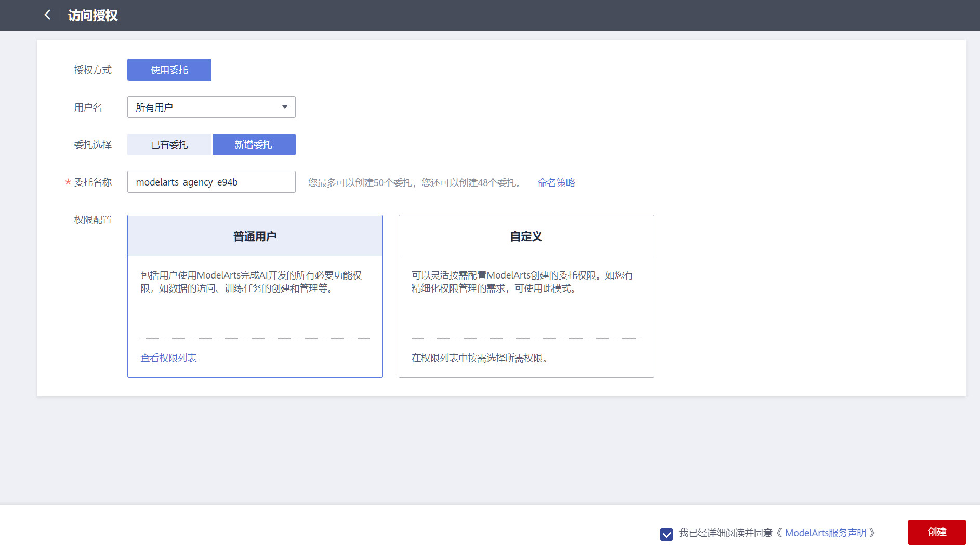
Task: Click the description starting 包括用户使用ModelArts
Action: tap(251, 281)
